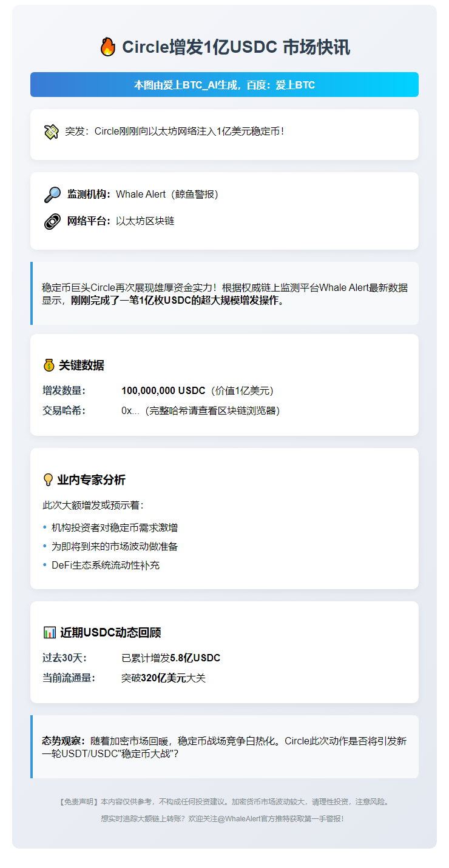The width and height of the screenshot is (449, 868).
Task: Click the banknote icon beside 突发
Action: [51, 132]
